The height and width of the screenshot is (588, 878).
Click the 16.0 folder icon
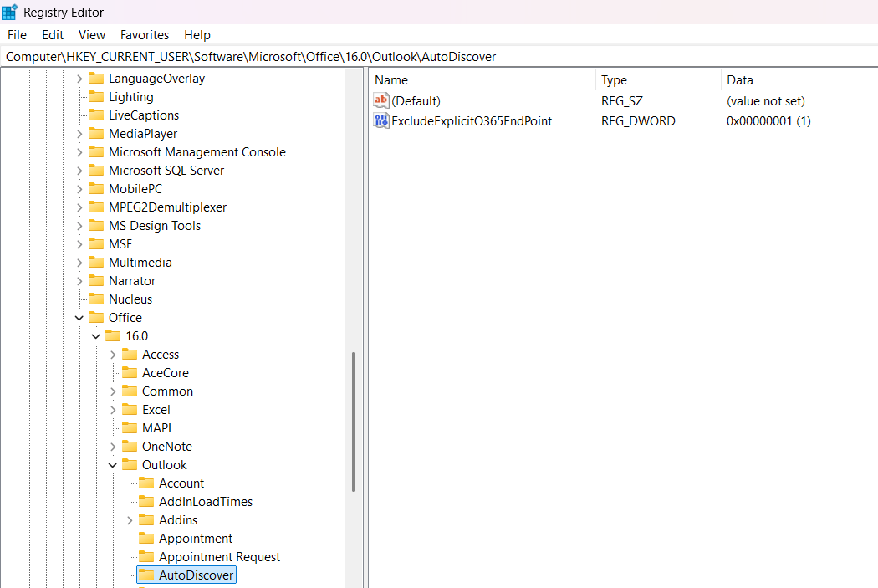113,335
